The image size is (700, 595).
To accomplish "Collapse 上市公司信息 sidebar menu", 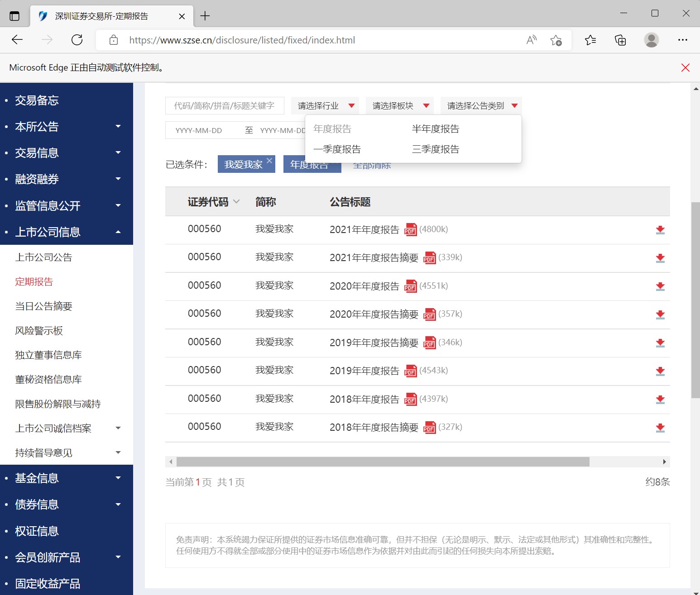I will [118, 232].
